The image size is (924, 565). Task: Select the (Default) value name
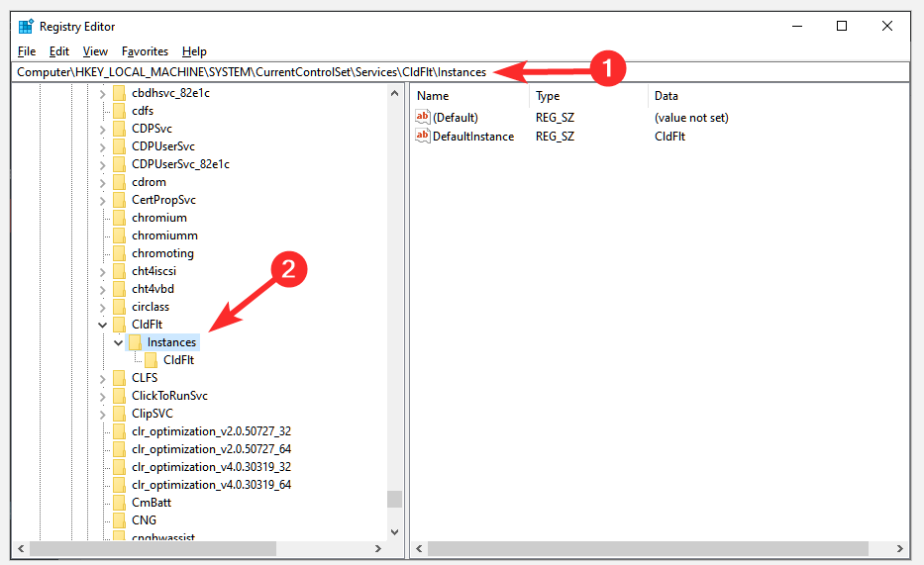456,117
